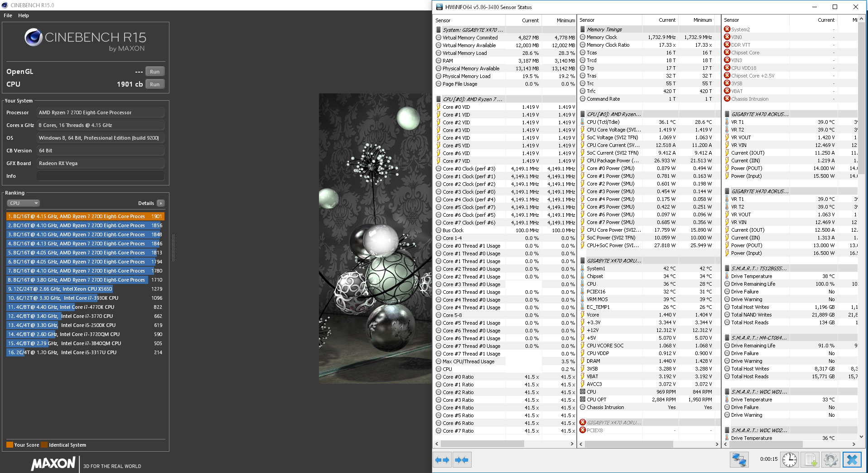Screen dimensions: 868x473
Task: Select the System: GIGABYTE X470 sensor group header
Action: pyautogui.click(x=505, y=30)
